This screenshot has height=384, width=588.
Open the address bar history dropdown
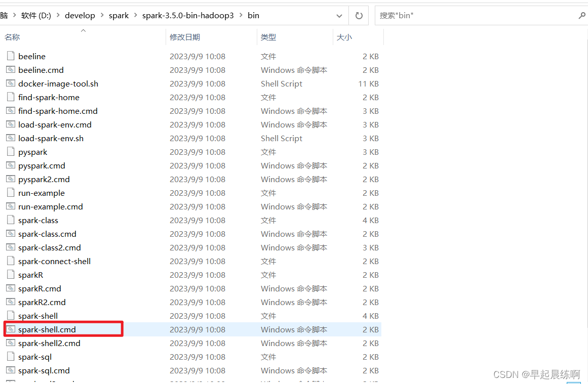339,16
